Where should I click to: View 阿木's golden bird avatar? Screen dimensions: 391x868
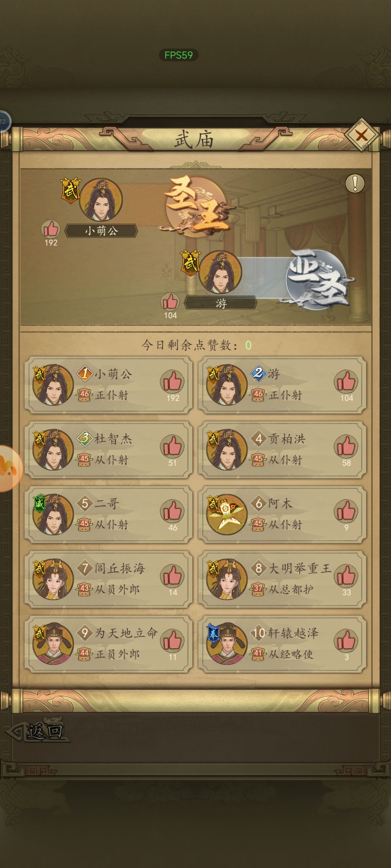pos(227,514)
